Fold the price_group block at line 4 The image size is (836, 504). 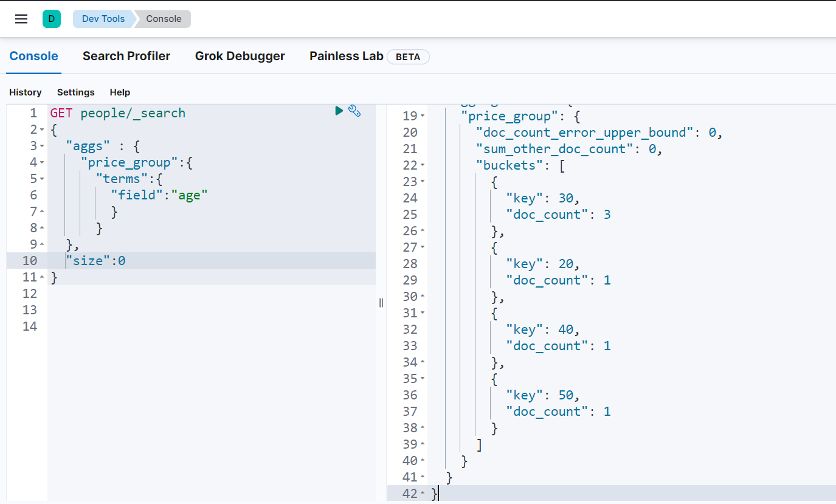pos(42,163)
